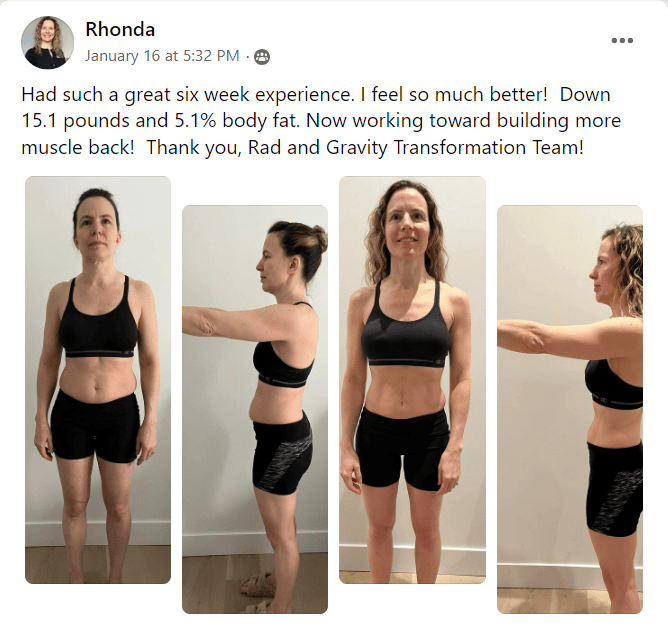
Task: Open the three-dot post options menu
Action: pos(622,40)
